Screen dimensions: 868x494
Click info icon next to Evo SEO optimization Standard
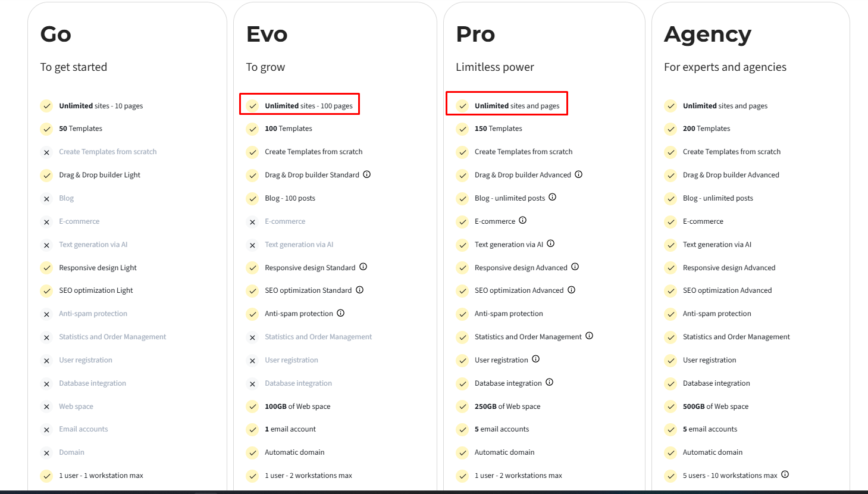pyautogui.click(x=359, y=290)
